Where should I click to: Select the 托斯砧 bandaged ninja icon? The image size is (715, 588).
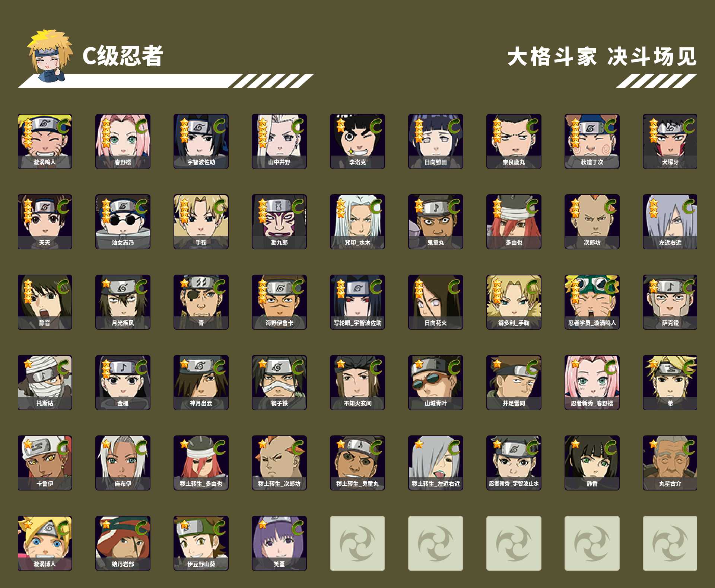coord(45,383)
